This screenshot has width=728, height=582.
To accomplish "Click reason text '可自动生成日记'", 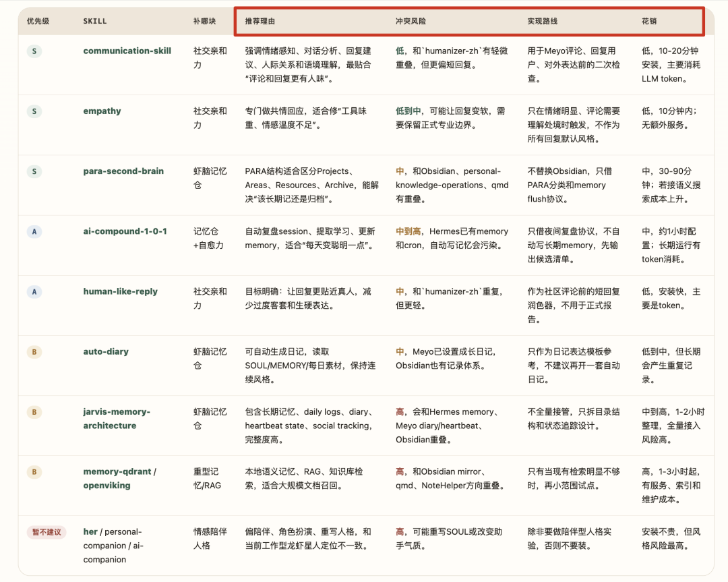I will 310,366.
